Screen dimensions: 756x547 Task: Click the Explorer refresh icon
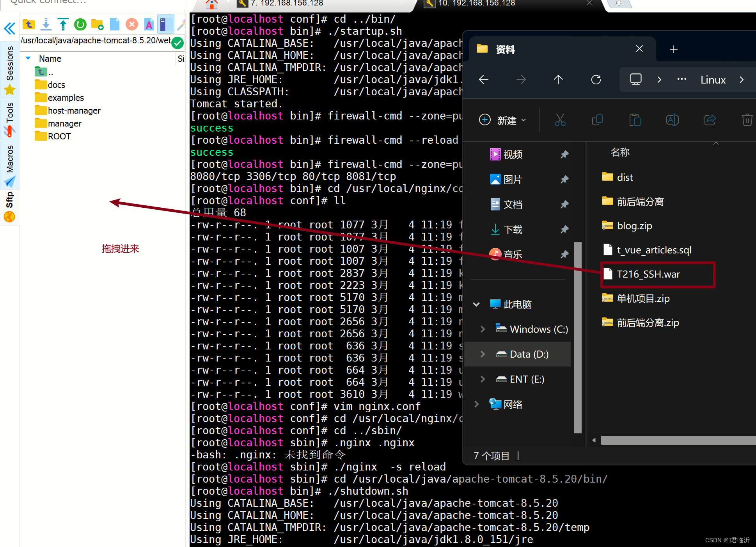point(596,80)
